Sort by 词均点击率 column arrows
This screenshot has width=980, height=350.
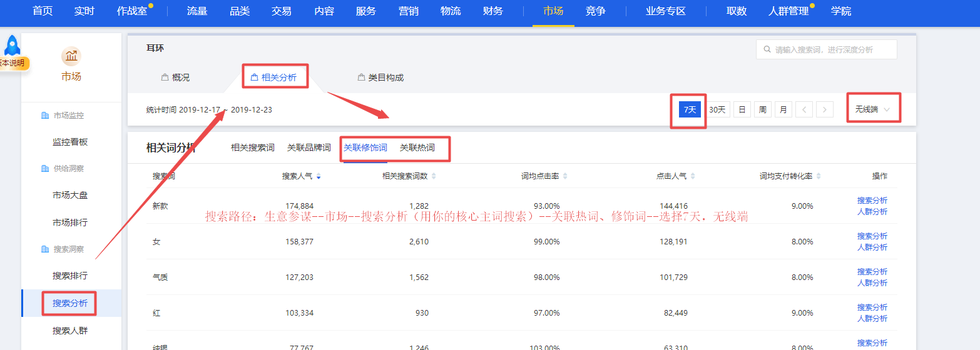[565, 177]
